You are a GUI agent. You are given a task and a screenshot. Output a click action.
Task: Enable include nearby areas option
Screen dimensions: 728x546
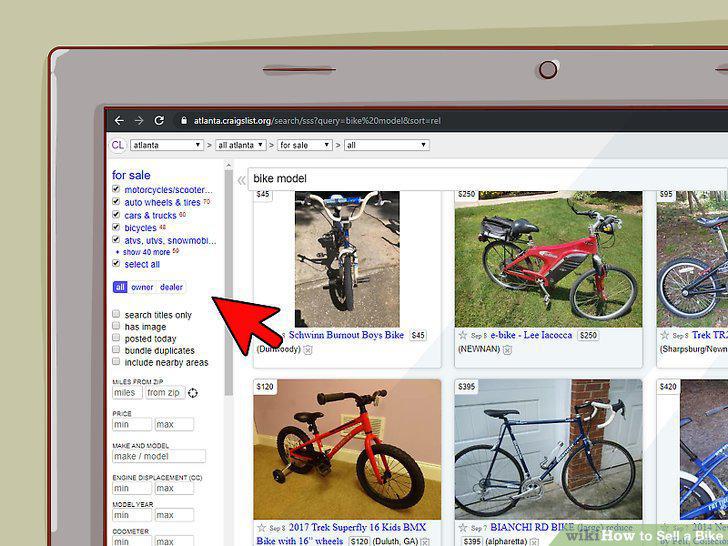(116, 362)
